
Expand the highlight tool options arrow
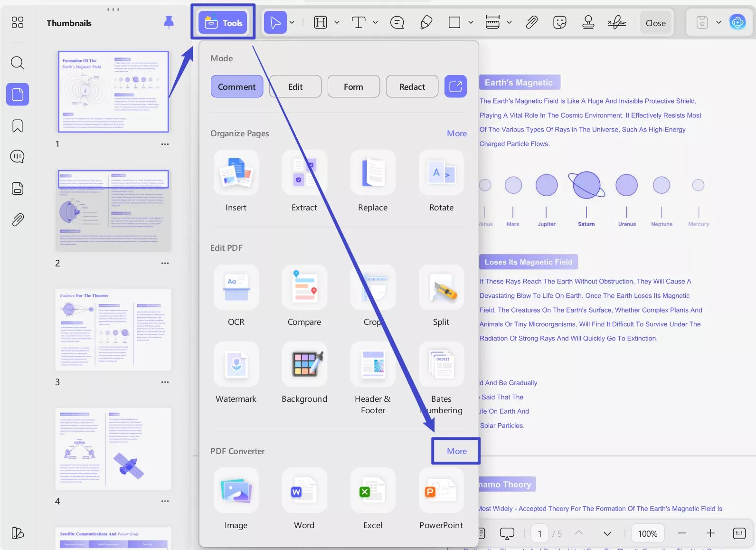pyautogui.click(x=337, y=22)
